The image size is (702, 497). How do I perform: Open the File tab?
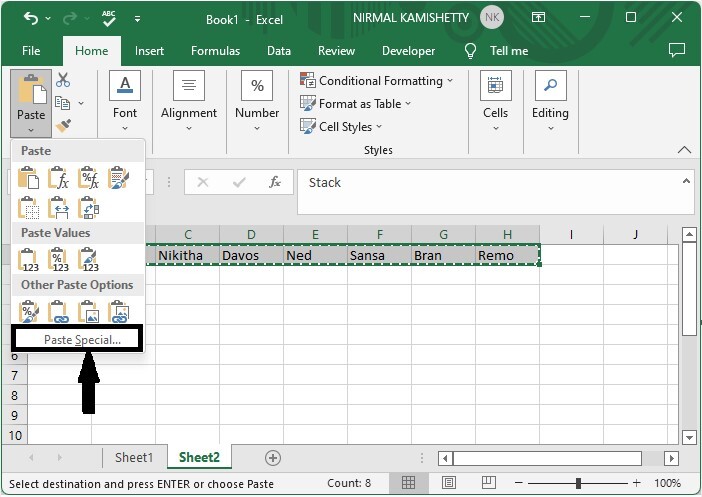31,51
